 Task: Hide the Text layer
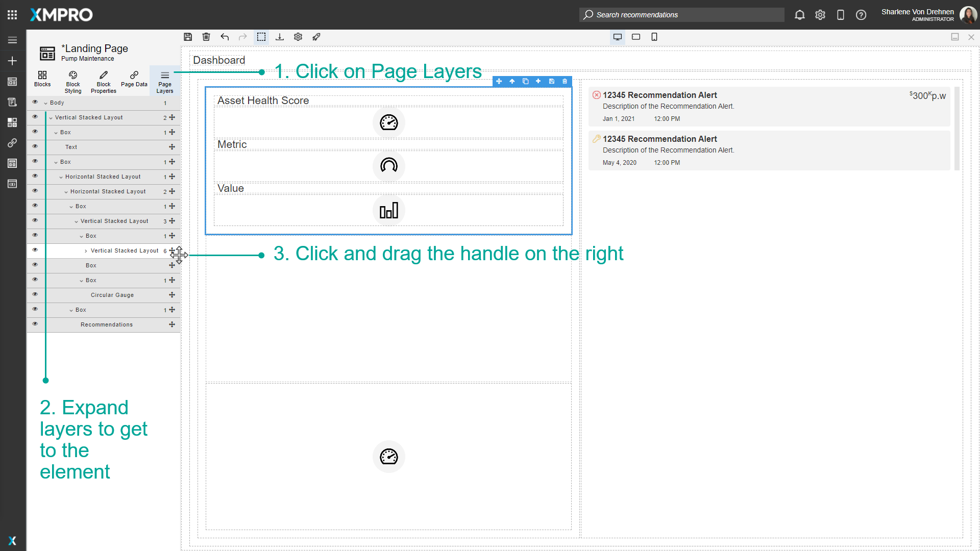point(35,146)
